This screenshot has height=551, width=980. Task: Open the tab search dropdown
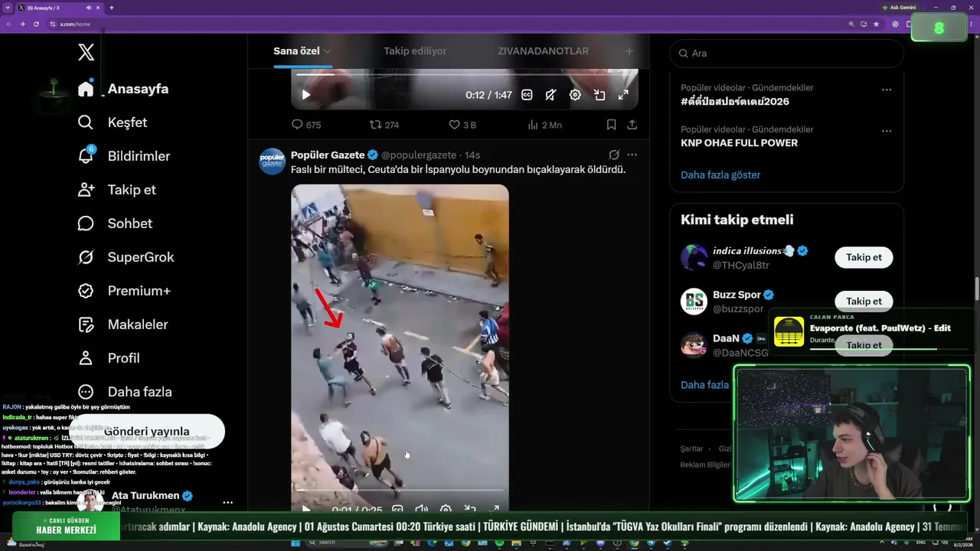tap(7, 8)
